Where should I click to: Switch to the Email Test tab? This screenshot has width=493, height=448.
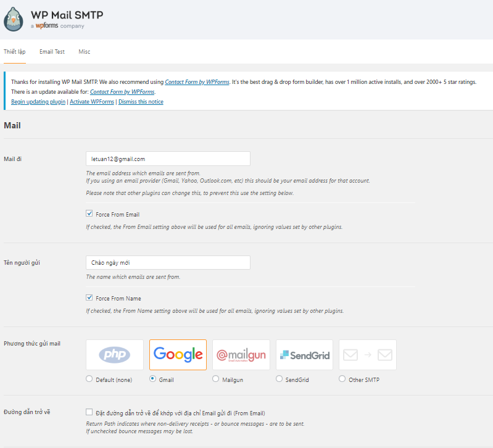(52, 52)
